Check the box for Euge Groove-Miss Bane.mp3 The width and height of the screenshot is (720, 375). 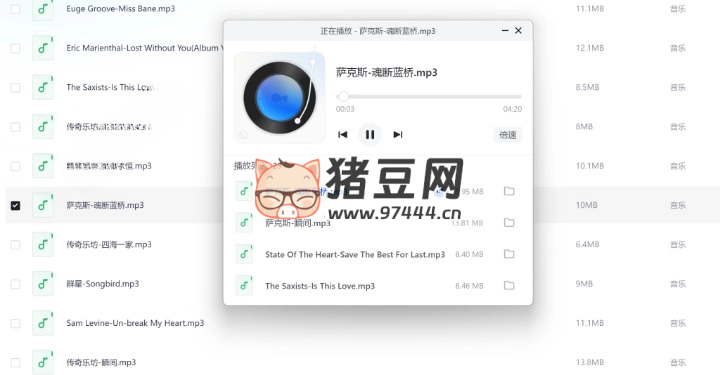[x=15, y=9]
